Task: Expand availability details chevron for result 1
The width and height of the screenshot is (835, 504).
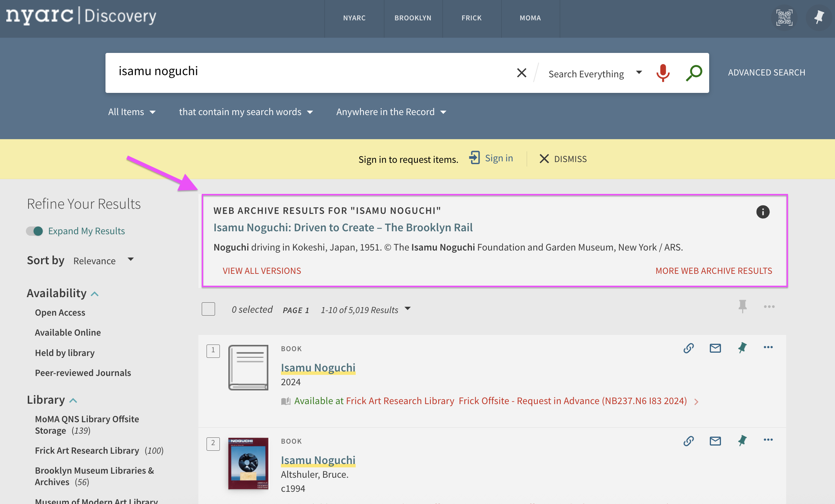Action: pos(696,401)
